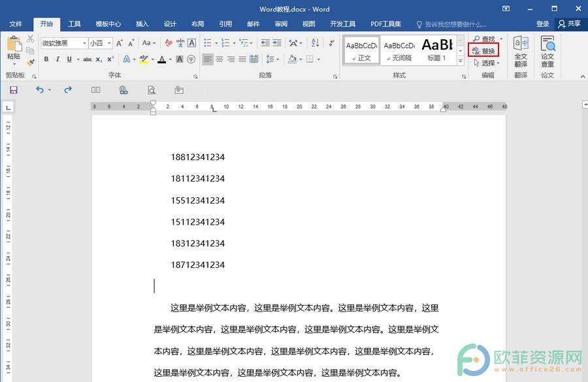Expand the styles gallery more arrow
Screen dimensions: 588x382
(461, 60)
